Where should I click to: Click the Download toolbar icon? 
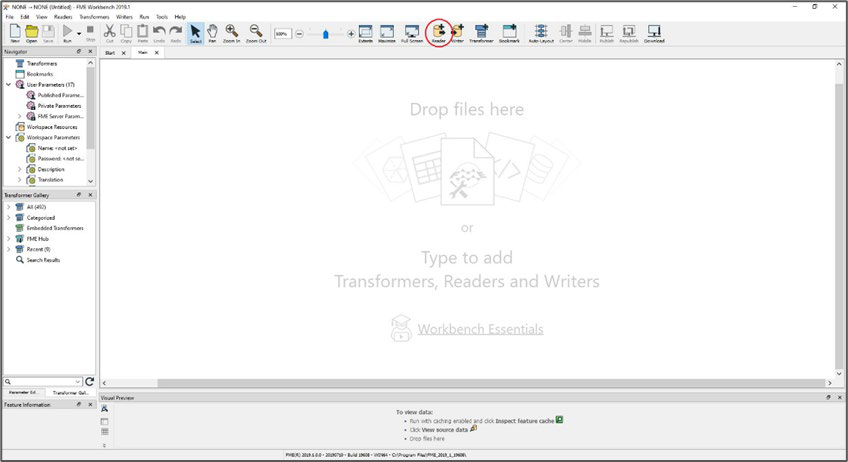(x=654, y=34)
